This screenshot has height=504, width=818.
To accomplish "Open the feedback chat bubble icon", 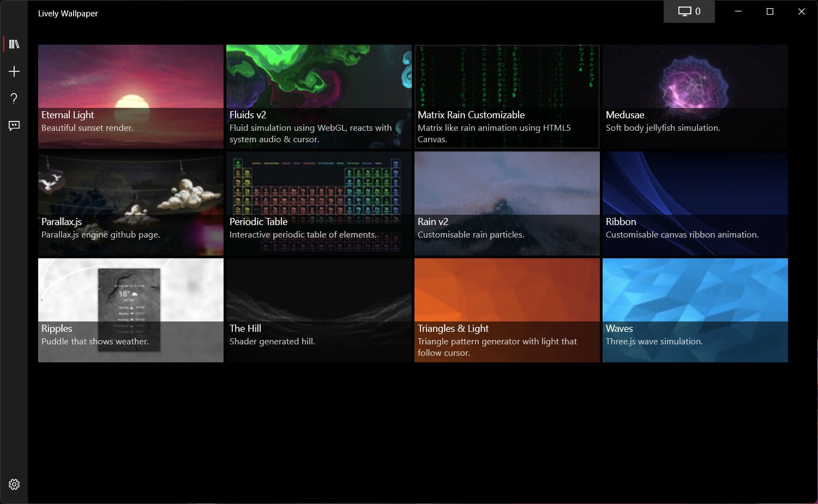I will tap(14, 126).
